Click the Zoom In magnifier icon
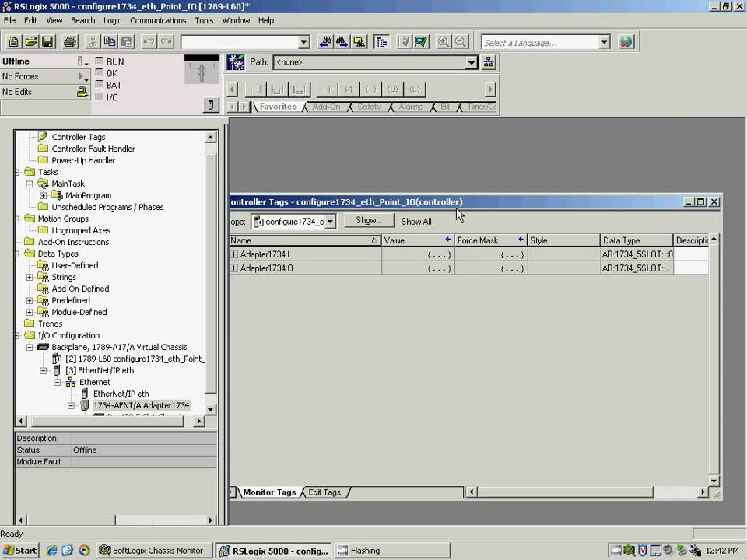 pos(444,42)
